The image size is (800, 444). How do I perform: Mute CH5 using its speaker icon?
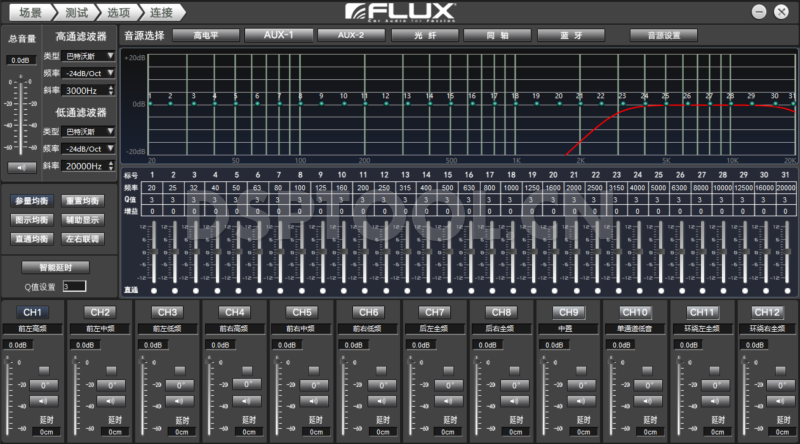point(314,401)
